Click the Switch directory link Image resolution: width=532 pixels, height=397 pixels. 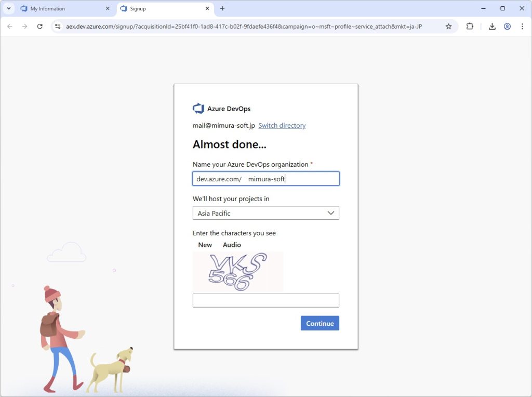point(282,126)
